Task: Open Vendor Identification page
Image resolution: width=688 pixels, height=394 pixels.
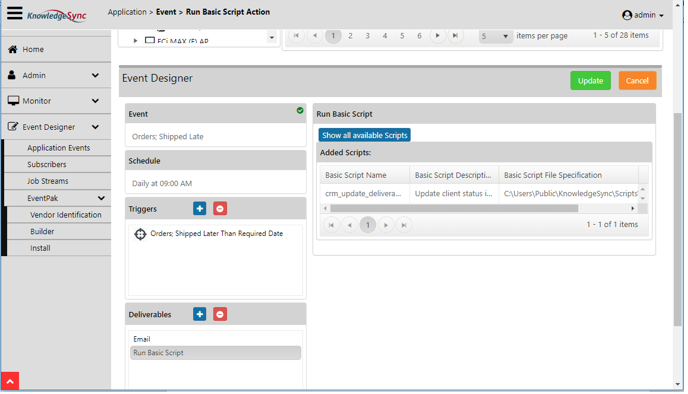Action: click(65, 215)
